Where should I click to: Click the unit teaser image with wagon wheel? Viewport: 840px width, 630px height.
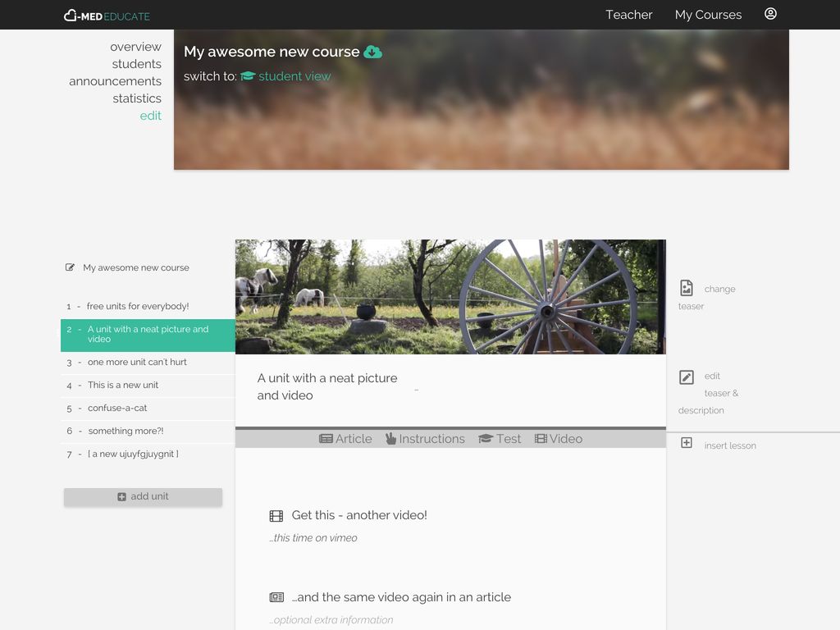click(x=450, y=297)
